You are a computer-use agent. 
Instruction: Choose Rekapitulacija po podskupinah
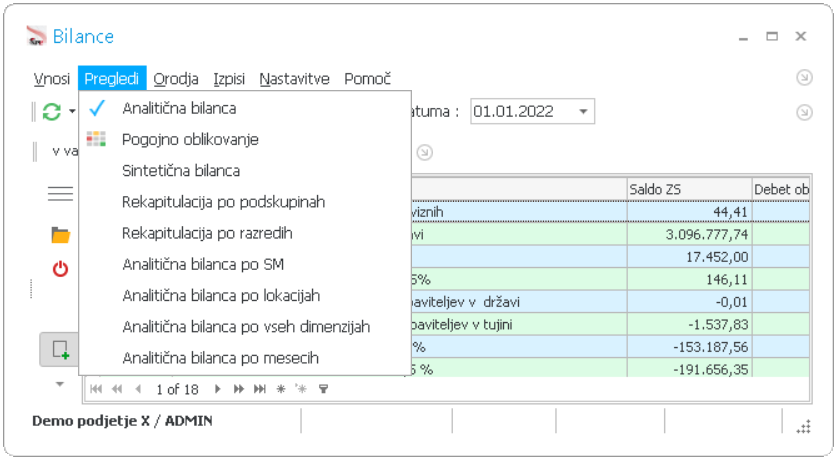click(245, 202)
